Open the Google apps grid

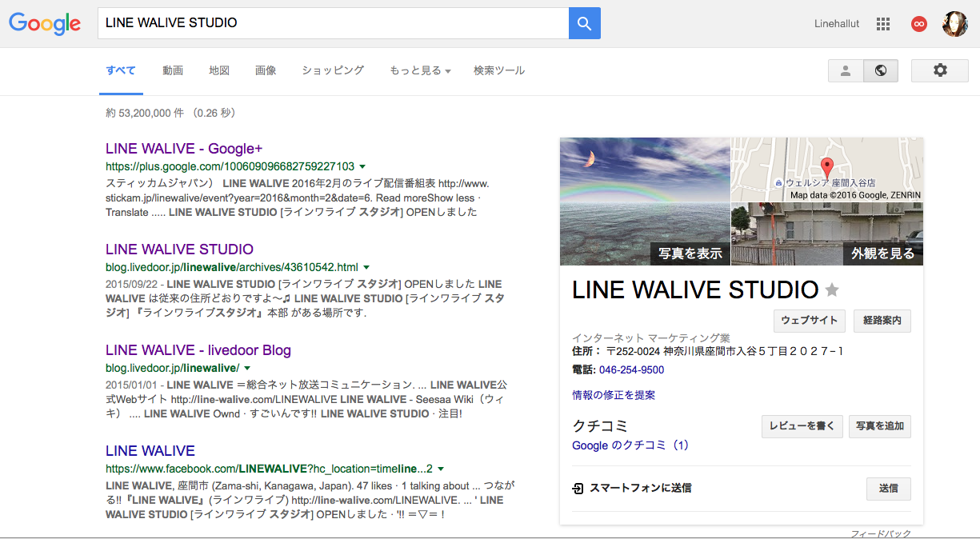point(883,24)
